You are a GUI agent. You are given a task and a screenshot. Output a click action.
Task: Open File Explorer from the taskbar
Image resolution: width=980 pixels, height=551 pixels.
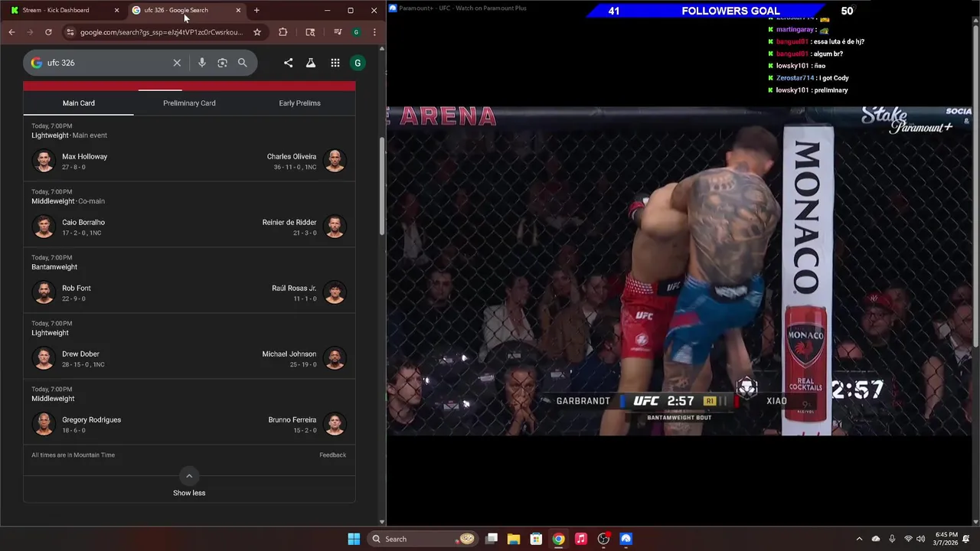click(x=514, y=539)
